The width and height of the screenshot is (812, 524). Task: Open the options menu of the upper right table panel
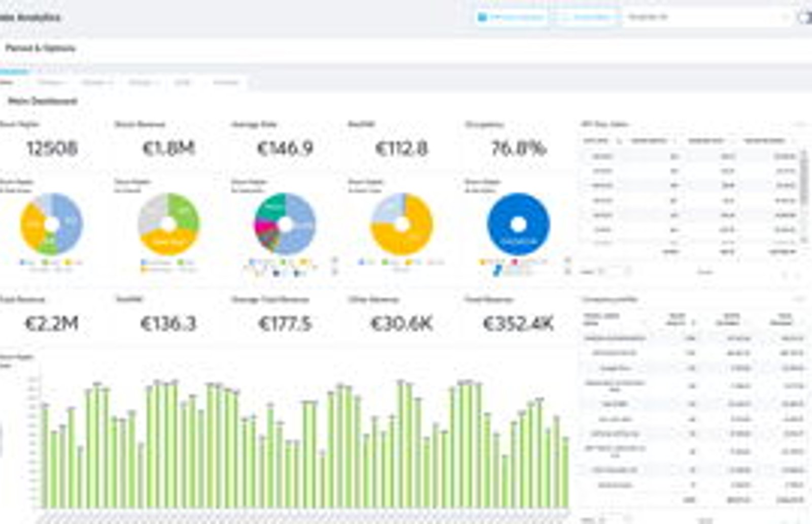tap(800, 124)
